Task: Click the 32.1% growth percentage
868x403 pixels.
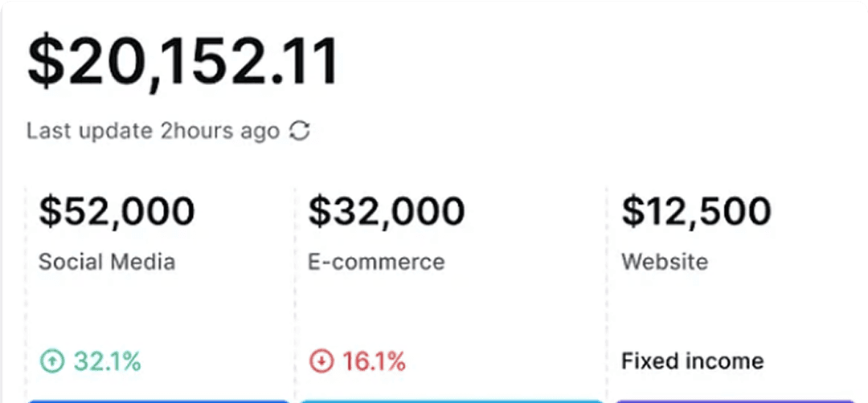Action: 107,362
